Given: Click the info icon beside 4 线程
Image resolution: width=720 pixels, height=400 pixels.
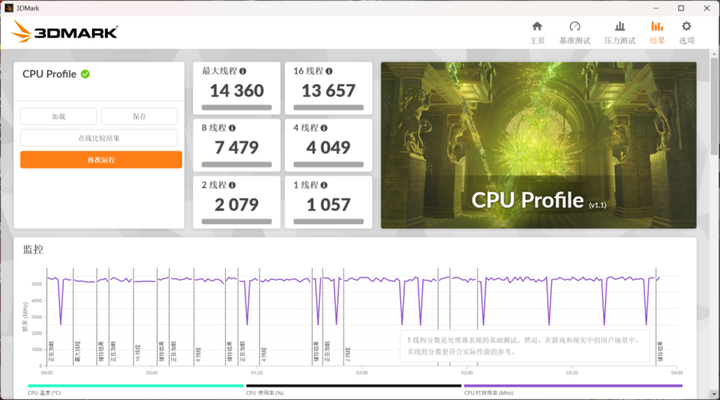Looking at the screenshot, I should 324,128.
